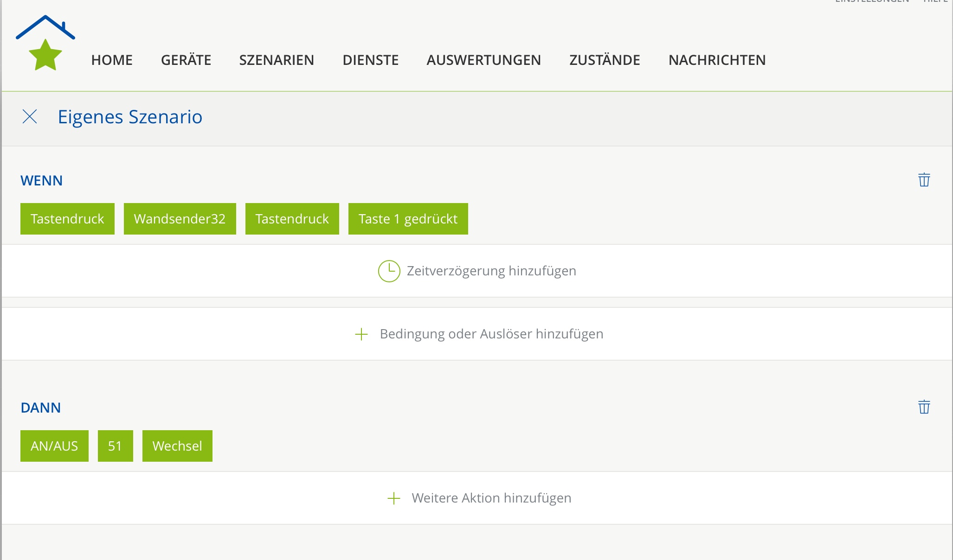The image size is (953, 560).
Task: Go to the GERÄTE section
Action: tap(186, 60)
